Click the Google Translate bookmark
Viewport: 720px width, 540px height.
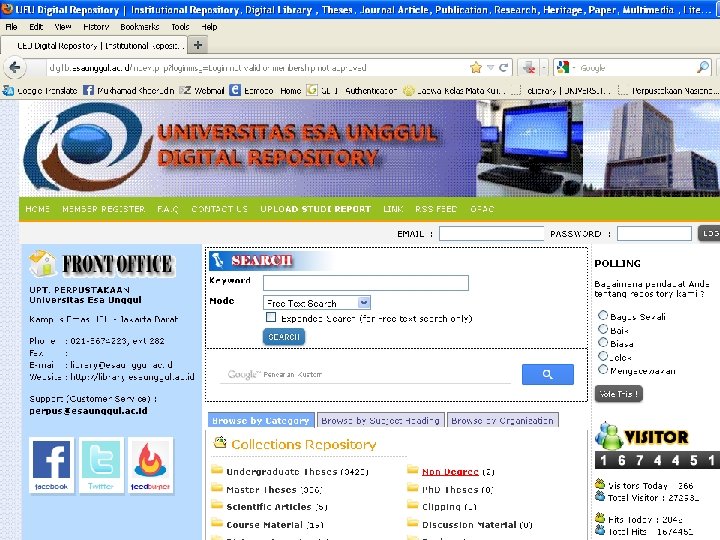click(x=40, y=90)
